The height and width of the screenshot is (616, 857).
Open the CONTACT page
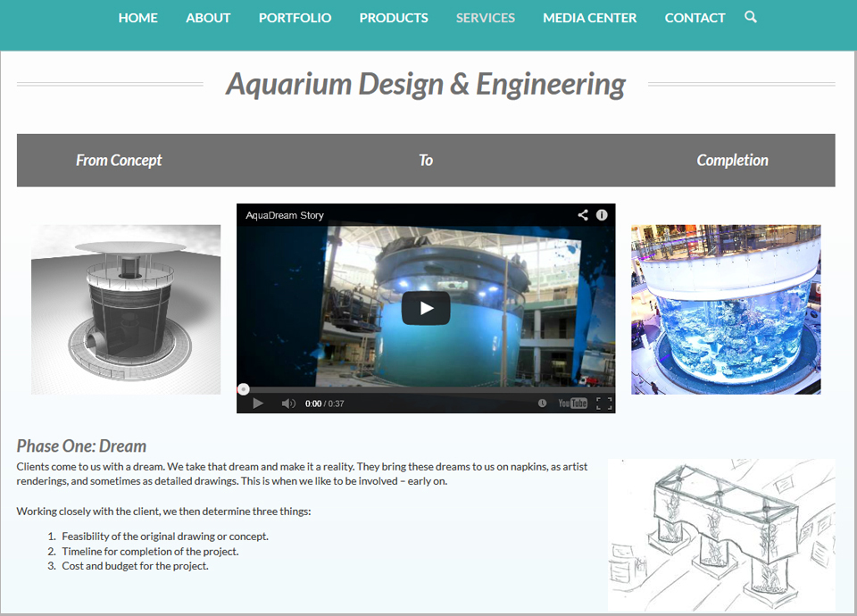click(695, 18)
